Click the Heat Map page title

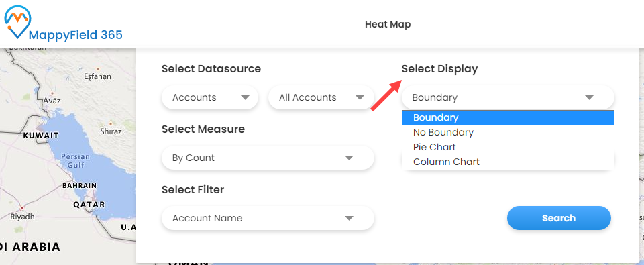388,25
